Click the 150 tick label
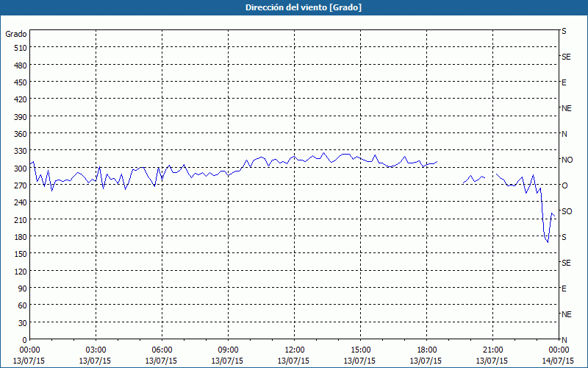The width and height of the screenshot is (588, 368). coord(21,254)
